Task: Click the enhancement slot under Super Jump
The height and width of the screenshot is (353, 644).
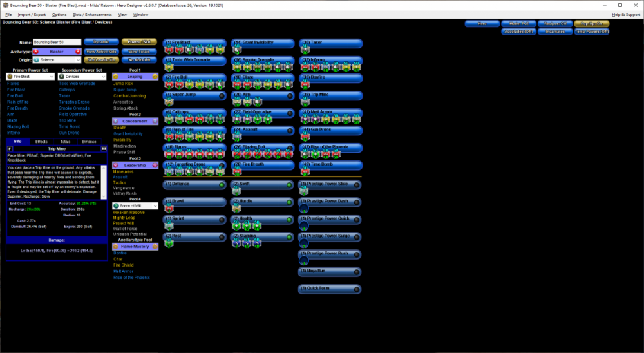Action: (x=169, y=101)
